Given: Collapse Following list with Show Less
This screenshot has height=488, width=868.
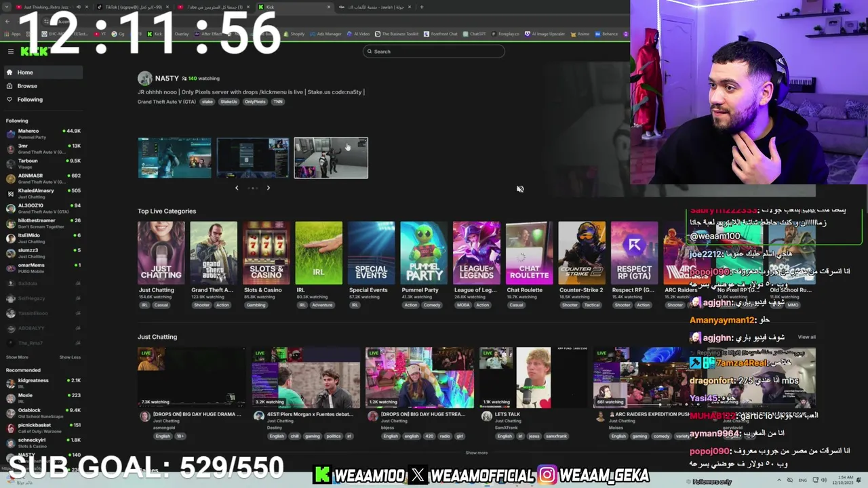Looking at the screenshot, I should (70, 357).
